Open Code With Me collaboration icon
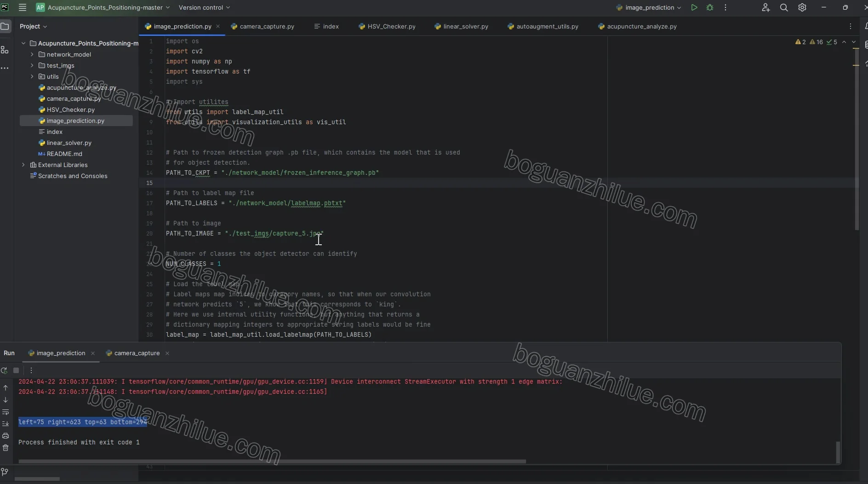Viewport: 868px width, 484px height. pyautogui.click(x=765, y=7)
